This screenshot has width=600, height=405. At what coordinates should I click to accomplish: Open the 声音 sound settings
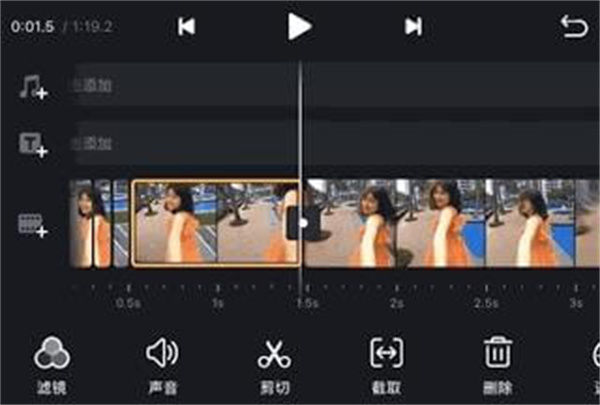click(x=162, y=366)
